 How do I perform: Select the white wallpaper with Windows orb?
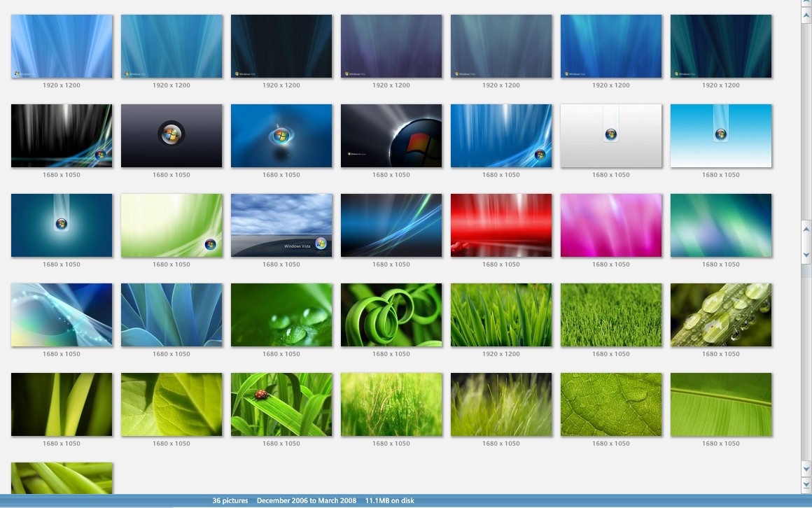(611, 136)
